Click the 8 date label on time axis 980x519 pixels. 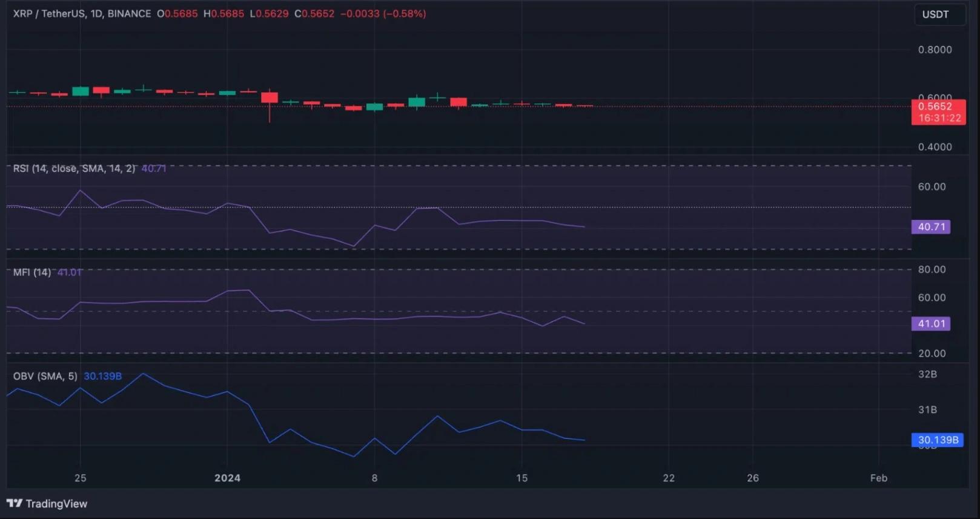374,478
